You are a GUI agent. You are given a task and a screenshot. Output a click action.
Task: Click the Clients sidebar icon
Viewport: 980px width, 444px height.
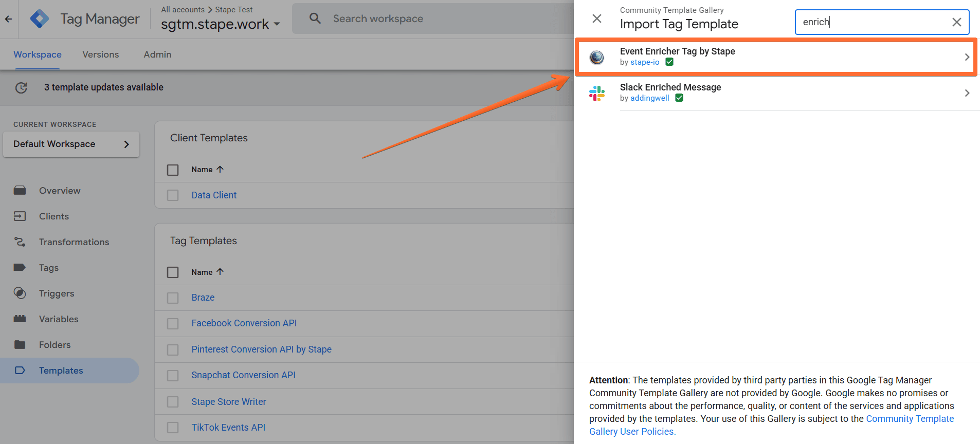click(20, 216)
